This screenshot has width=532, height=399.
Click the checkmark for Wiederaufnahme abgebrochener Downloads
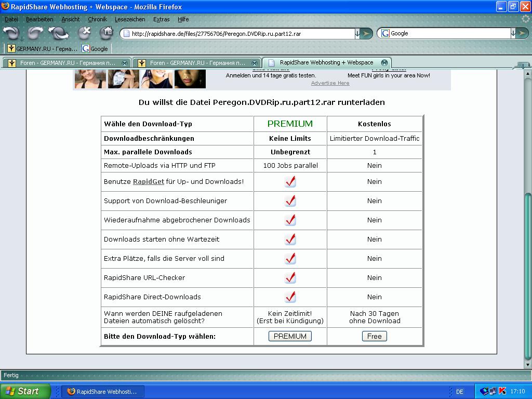coord(290,220)
